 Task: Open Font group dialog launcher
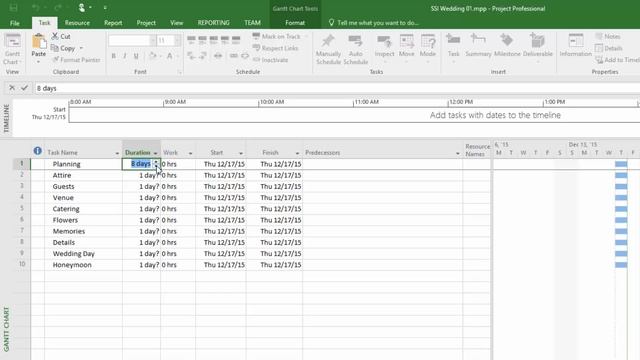tap(180, 72)
